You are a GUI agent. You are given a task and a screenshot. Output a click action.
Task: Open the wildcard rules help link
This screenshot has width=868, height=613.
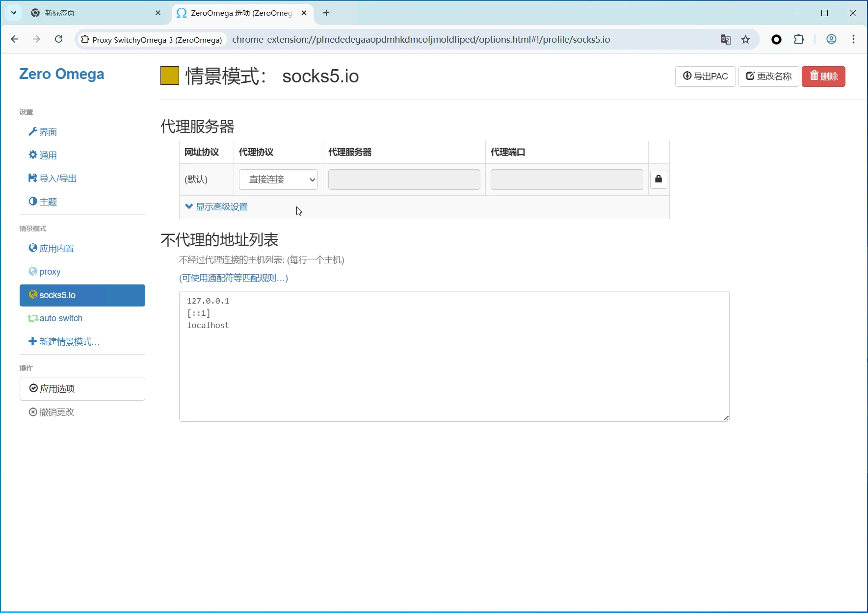(x=234, y=278)
